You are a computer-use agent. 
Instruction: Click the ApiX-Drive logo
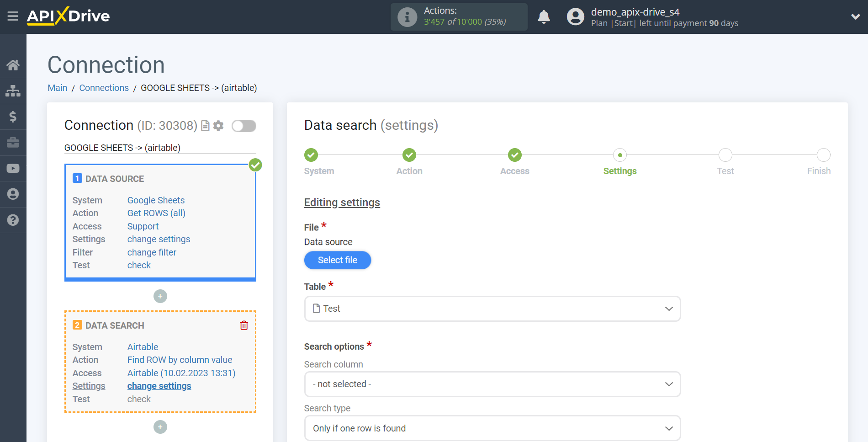coord(68,16)
